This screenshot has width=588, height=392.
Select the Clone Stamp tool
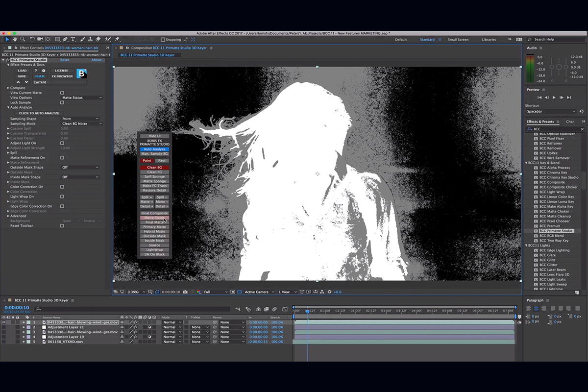point(90,39)
